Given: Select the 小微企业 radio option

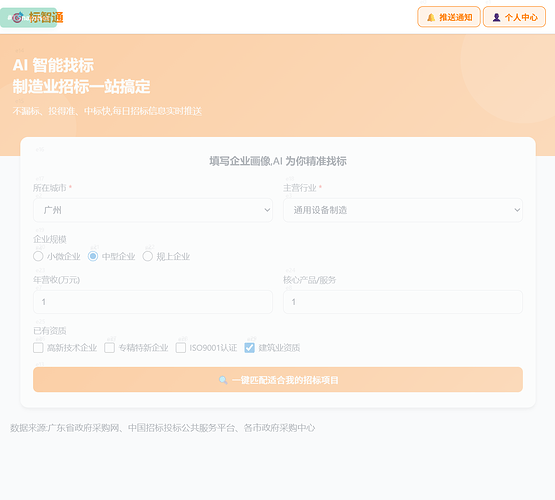Looking at the screenshot, I should pyautogui.click(x=38, y=256).
